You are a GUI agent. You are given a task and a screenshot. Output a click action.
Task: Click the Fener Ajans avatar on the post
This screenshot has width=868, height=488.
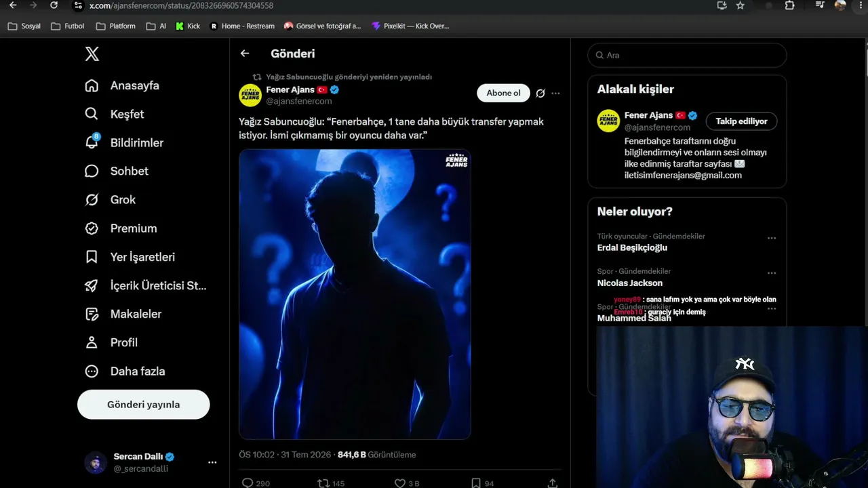pyautogui.click(x=250, y=95)
